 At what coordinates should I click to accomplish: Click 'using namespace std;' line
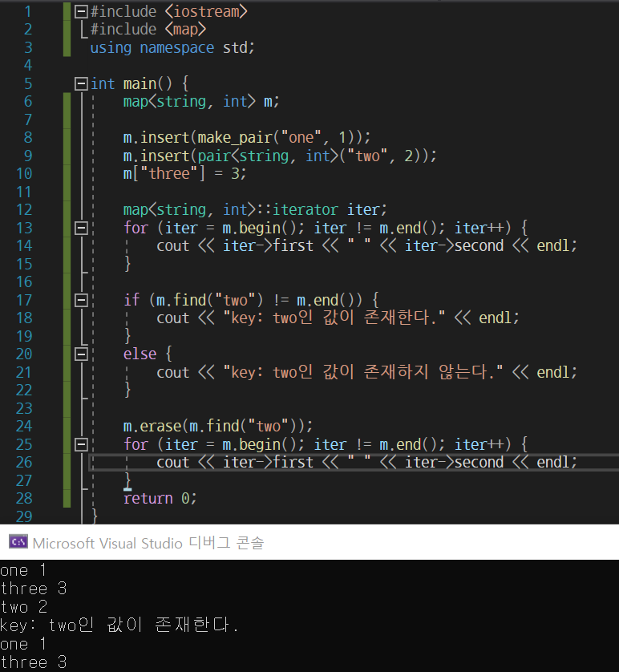172,47
